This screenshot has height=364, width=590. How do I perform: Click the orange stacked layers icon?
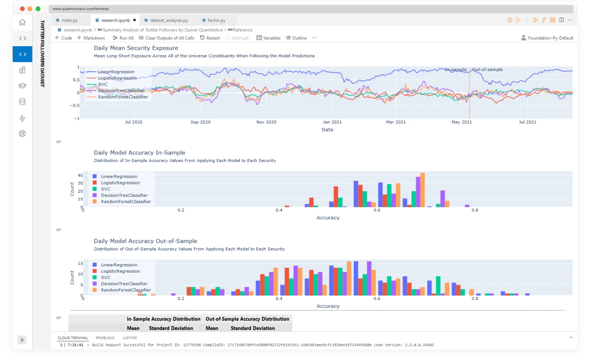click(x=552, y=20)
